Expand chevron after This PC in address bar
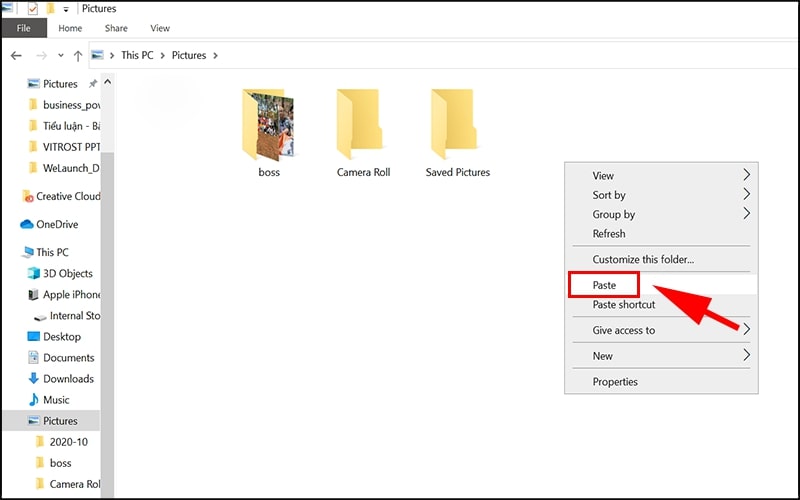This screenshot has height=500, width=800. click(163, 55)
